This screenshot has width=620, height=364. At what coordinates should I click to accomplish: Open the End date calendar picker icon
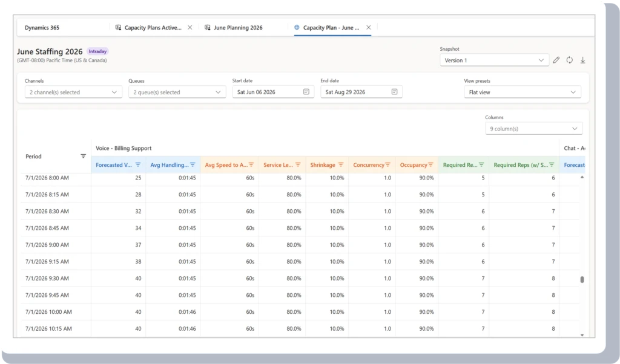tap(394, 91)
